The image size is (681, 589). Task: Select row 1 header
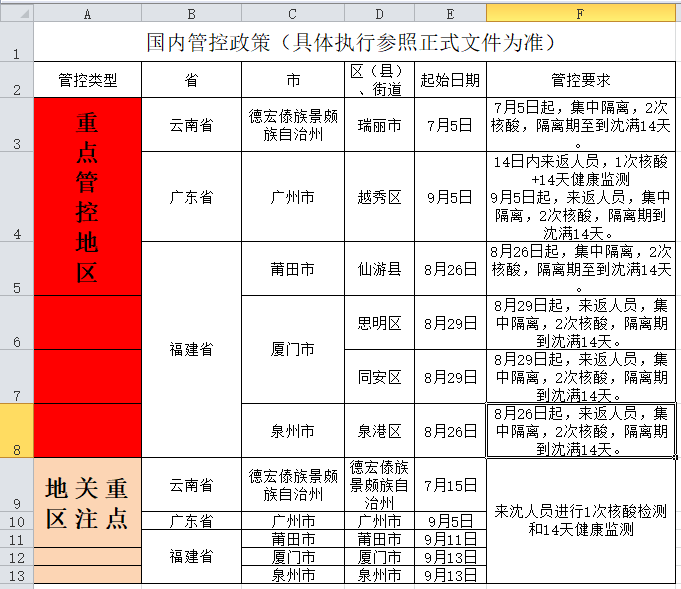[17, 42]
